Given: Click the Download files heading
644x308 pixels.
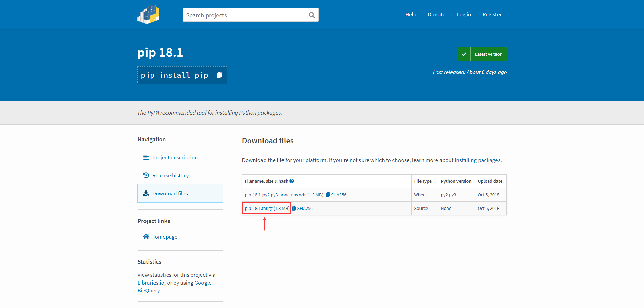Looking at the screenshot, I should click(268, 141).
